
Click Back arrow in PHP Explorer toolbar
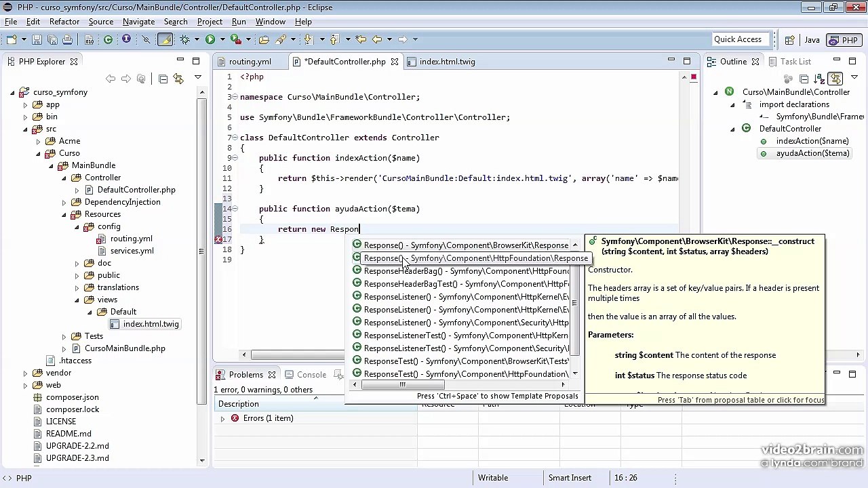click(x=111, y=79)
